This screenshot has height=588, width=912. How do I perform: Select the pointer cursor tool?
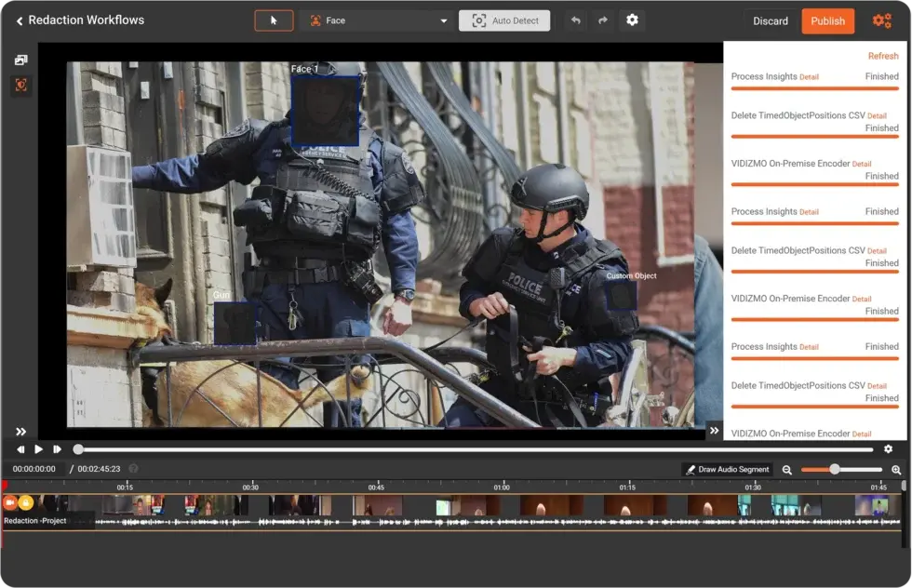(274, 20)
